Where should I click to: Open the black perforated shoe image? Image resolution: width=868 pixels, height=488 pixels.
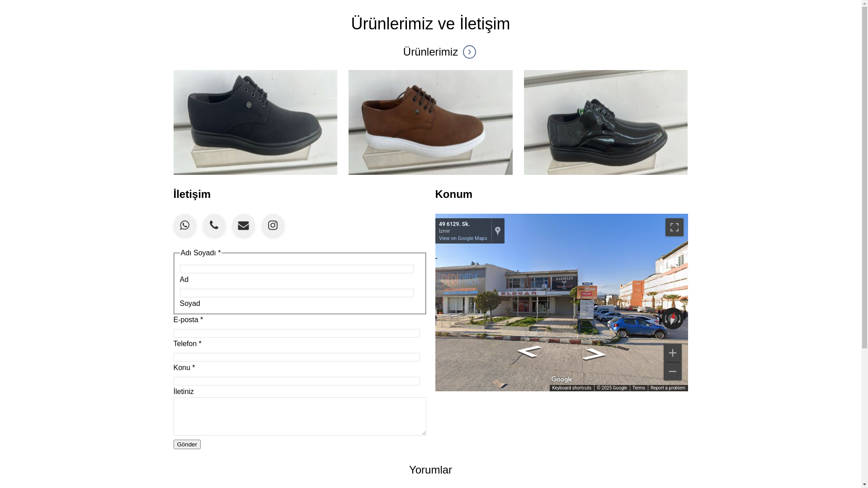click(255, 122)
